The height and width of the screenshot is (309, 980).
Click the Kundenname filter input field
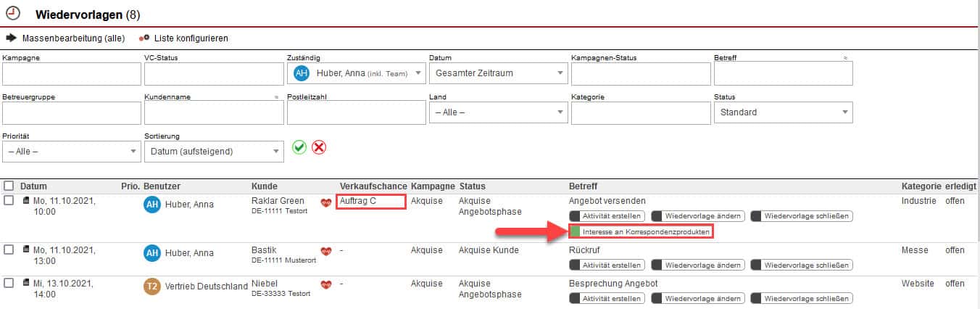(x=213, y=112)
